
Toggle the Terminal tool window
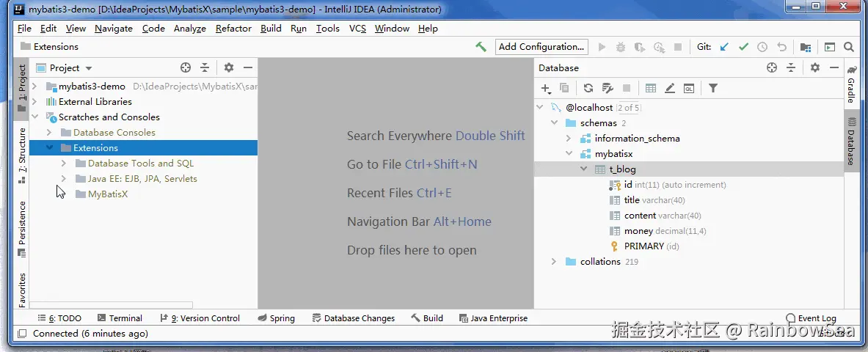pos(120,318)
